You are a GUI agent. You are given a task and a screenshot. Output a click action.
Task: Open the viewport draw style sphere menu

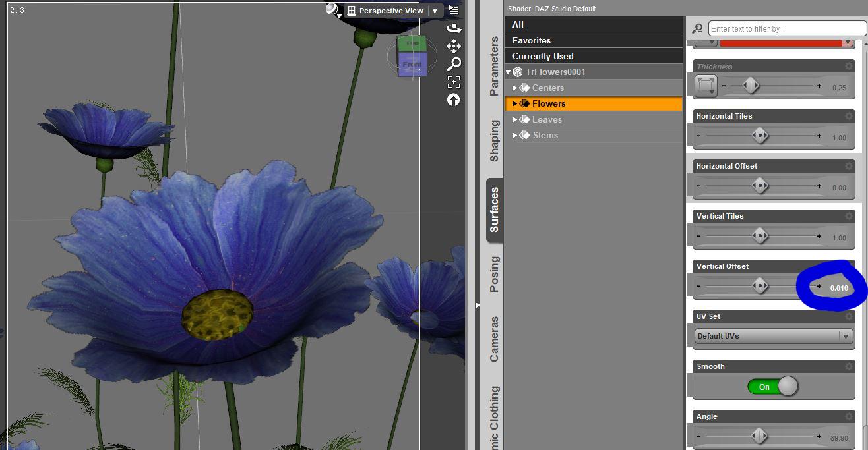(332, 9)
